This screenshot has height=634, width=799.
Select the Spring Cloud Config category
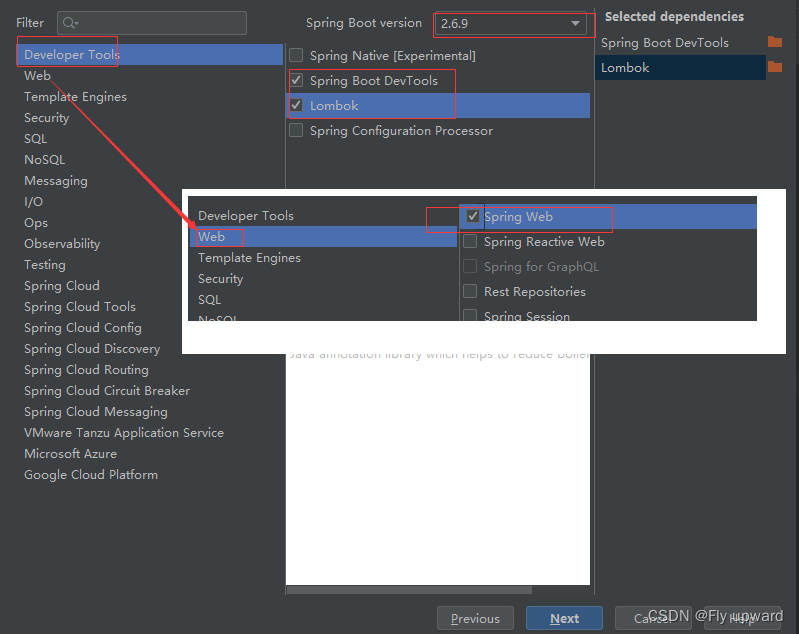click(83, 328)
